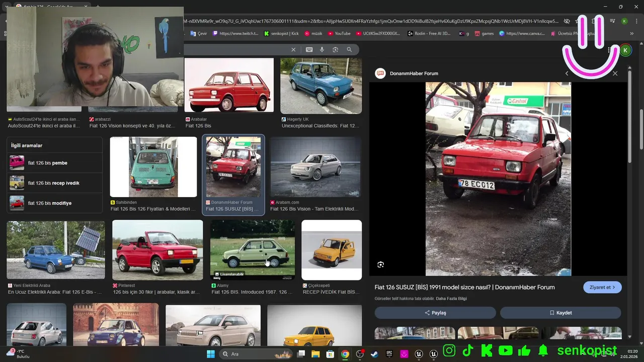Show more bookmarks with the overflow chevron

pos(632,34)
